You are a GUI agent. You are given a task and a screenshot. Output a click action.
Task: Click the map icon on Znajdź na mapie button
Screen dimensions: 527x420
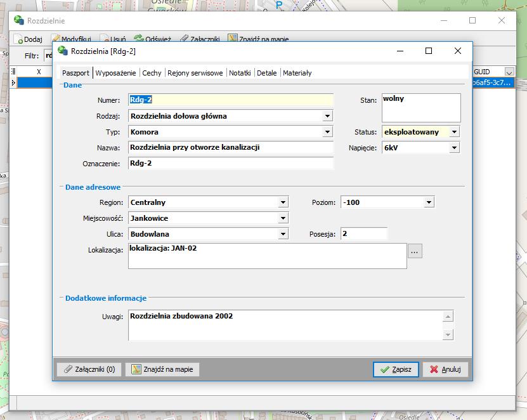pos(136,369)
